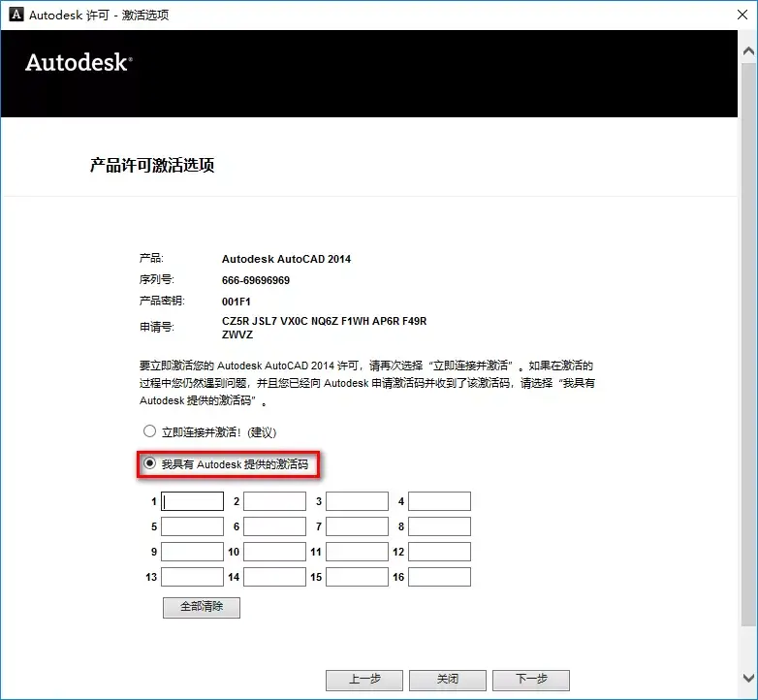The image size is (758, 700).
Task: Proceed with the 下一步 button
Action: [x=531, y=681]
